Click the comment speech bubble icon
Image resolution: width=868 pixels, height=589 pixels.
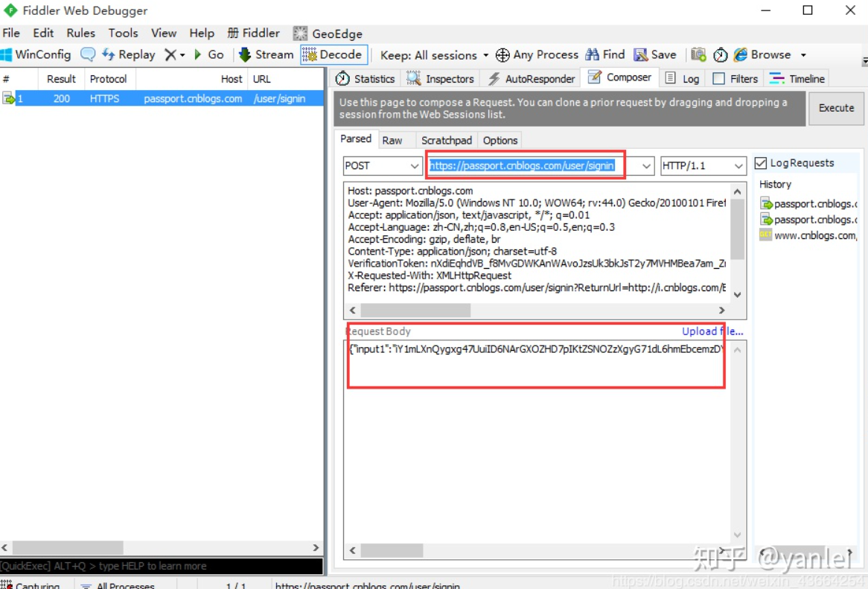87,55
